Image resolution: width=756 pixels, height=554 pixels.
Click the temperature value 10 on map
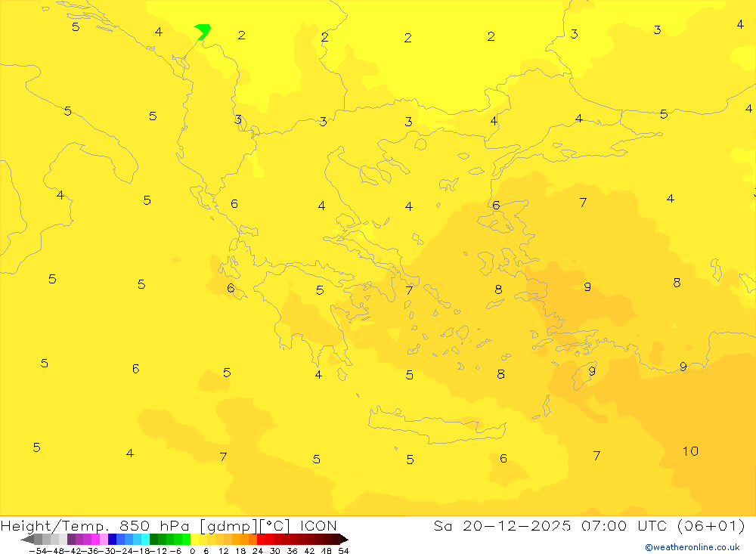[x=690, y=450]
